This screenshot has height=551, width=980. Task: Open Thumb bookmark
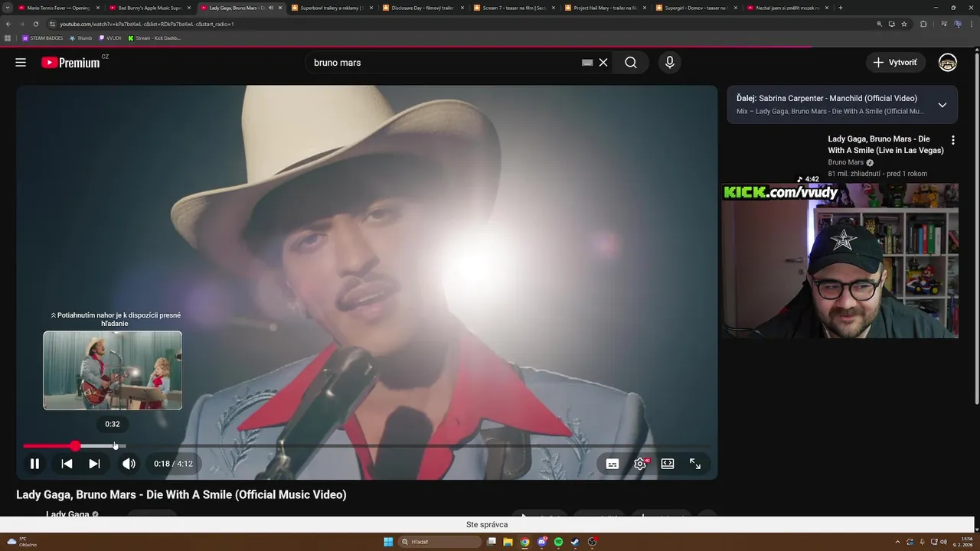coord(81,37)
